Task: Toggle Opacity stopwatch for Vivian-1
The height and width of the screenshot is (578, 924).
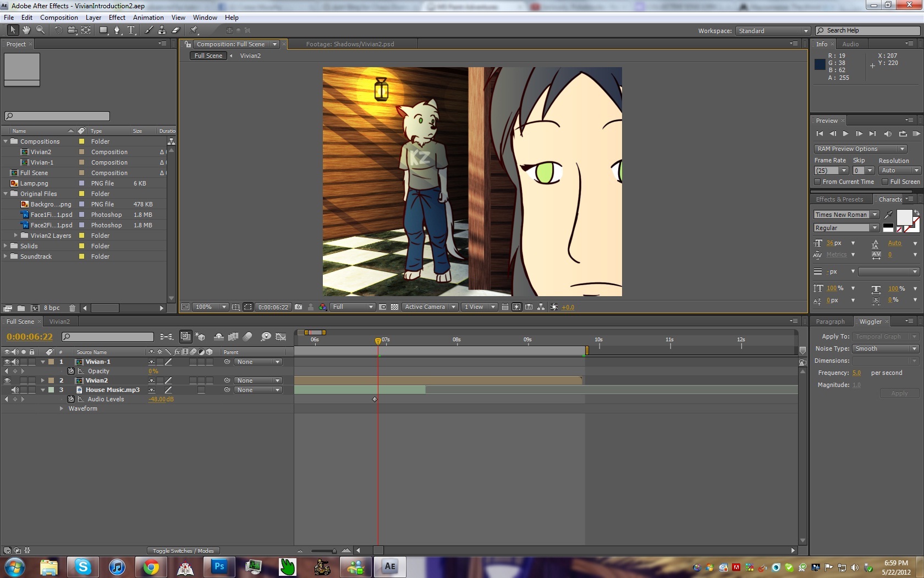Action: pos(71,371)
